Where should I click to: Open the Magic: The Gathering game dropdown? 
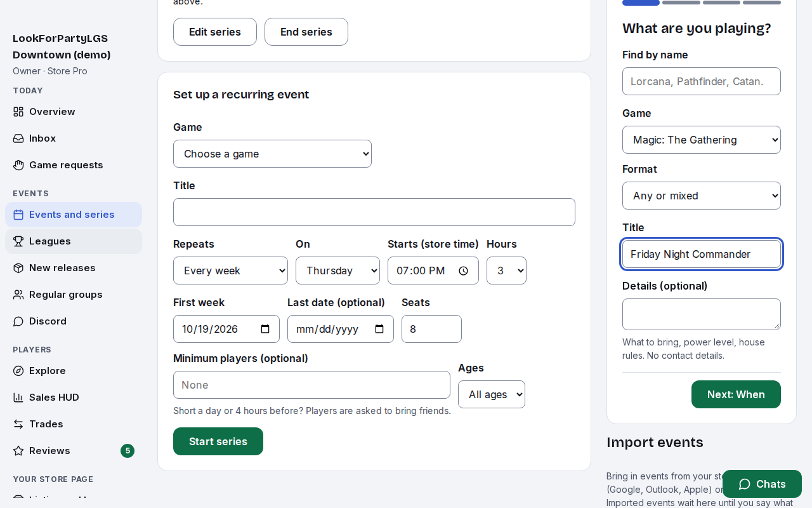pyautogui.click(x=702, y=140)
